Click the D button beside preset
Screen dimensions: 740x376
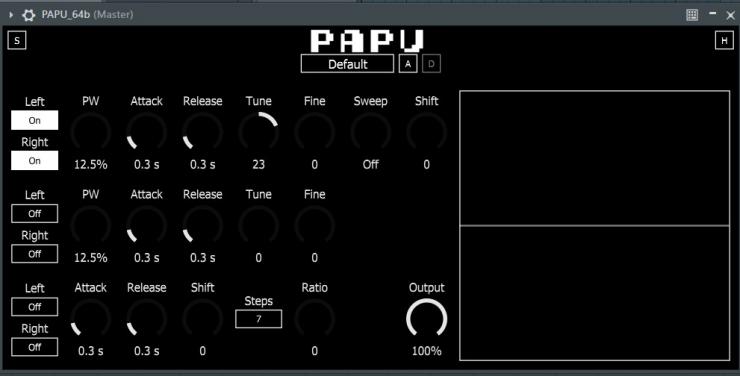pos(431,64)
